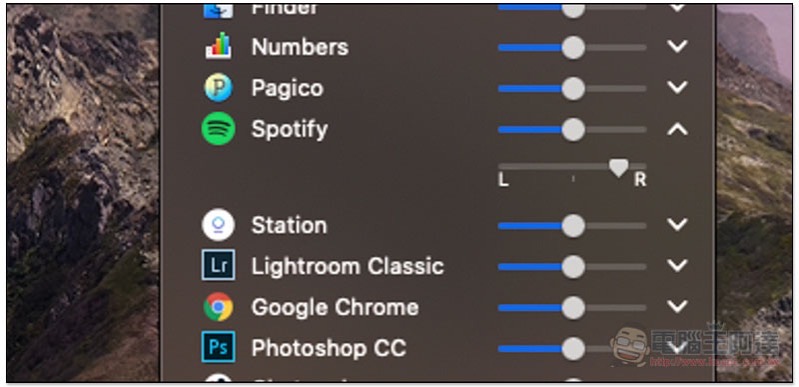The image size is (799, 387).
Task: Expand options for Numbers
Action: [677, 47]
